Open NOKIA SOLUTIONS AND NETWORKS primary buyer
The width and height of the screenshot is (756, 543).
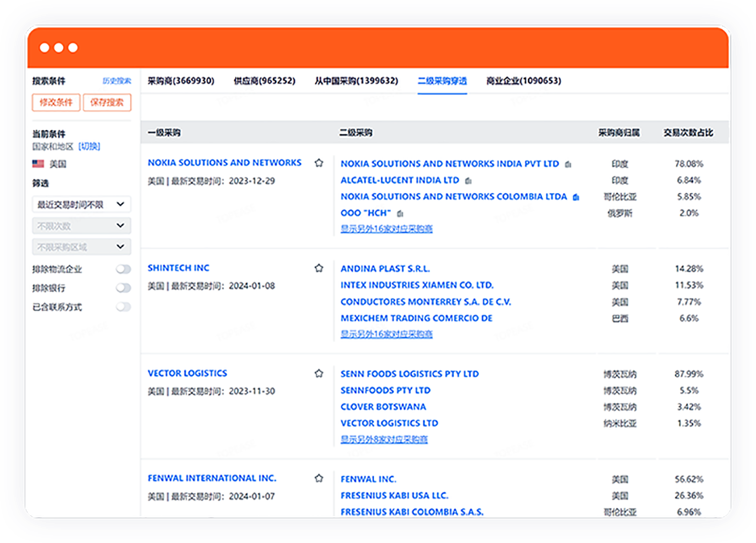pyautogui.click(x=225, y=163)
